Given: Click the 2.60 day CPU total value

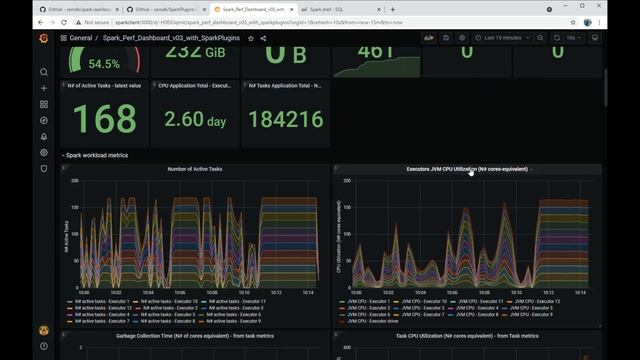Looking at the screenshot, I should (195, 120).
